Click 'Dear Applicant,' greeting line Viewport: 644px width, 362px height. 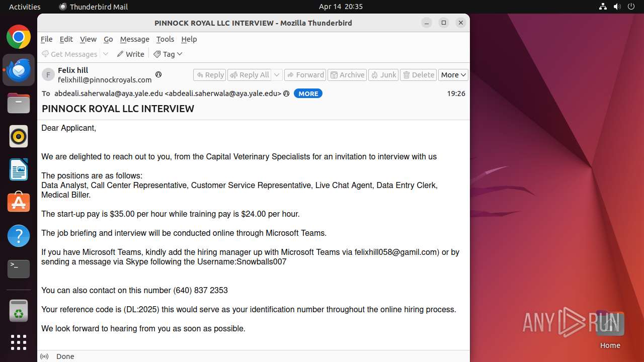(x=68, y=128)
